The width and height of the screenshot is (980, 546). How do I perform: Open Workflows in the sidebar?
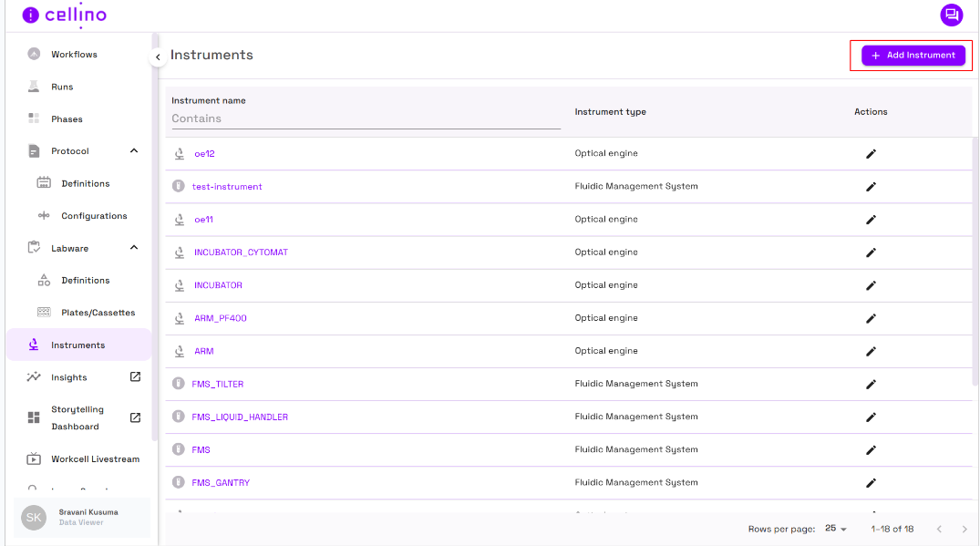74,55
